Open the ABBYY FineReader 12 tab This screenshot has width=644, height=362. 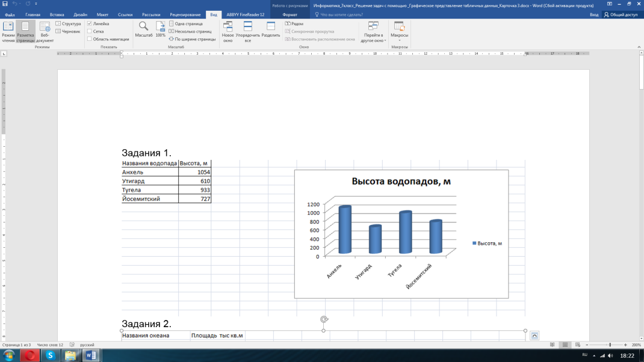pos(245,15)
